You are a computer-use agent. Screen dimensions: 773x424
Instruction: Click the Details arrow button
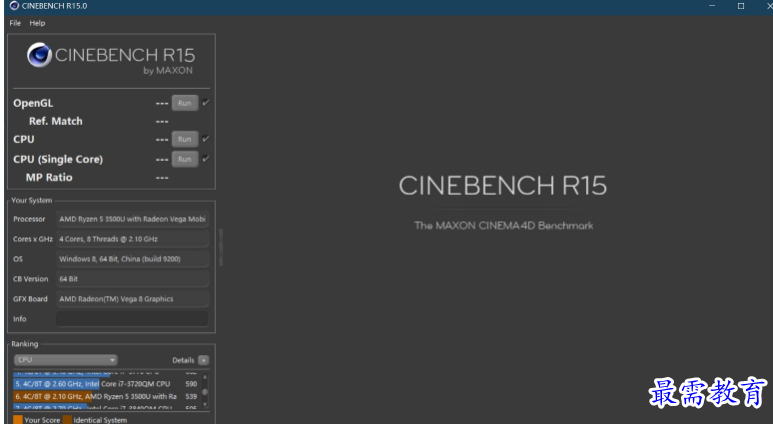[204, 360]
